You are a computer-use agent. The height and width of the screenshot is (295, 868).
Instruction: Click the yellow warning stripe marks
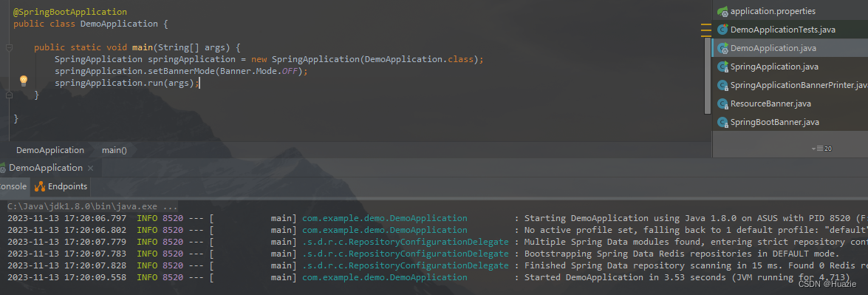[x=705, y=30]
